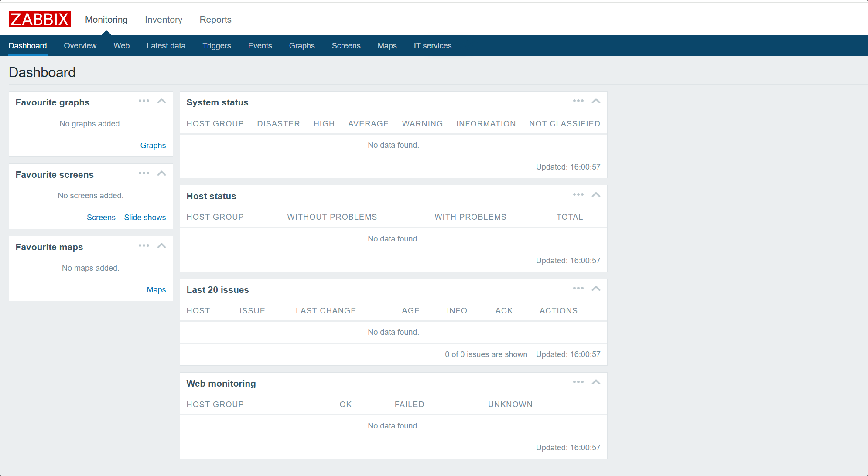Collapse the System status widget
868x476 pixels.
596,101
